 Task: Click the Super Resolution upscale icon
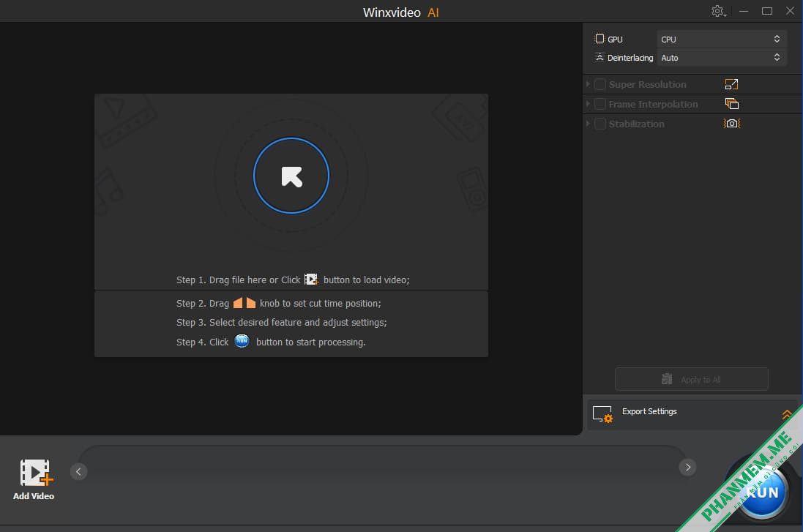731,84
